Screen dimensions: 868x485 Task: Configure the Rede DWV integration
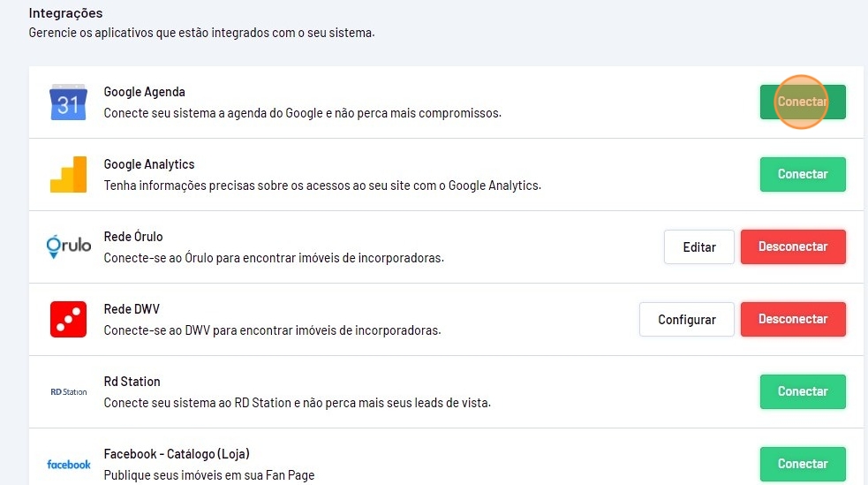click(x=686, y=319)
